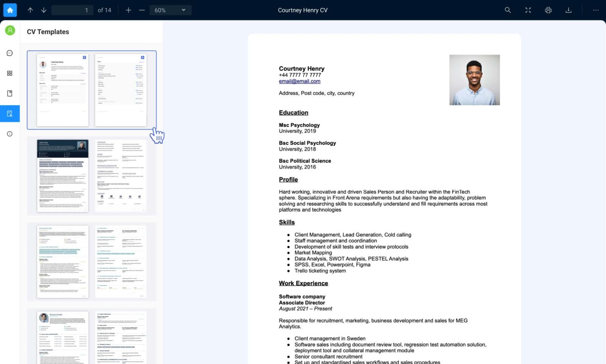Open the apps grid panel
Screen dimensions: 606x364
click(9, 73)
